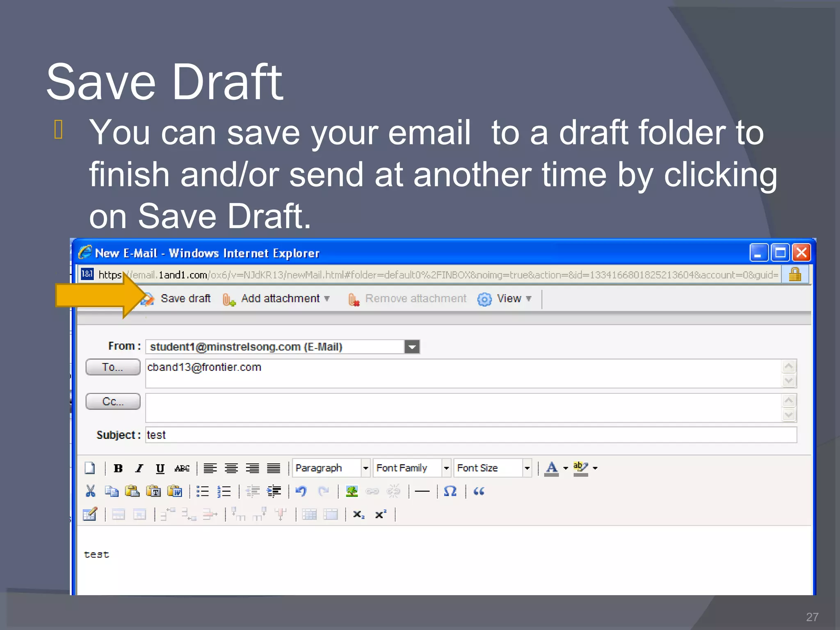Image resolution: width=840 pixels, height=630 pixels.
Task: Click the background highlight color icon
Action: tap(580, 468)
